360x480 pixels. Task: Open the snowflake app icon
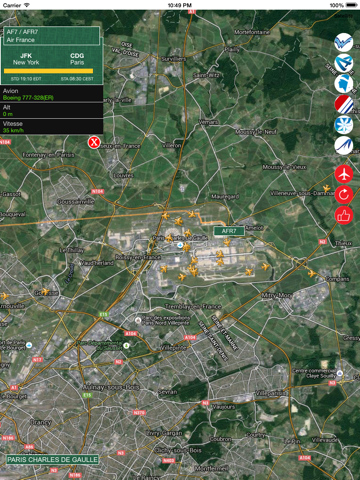344,125
